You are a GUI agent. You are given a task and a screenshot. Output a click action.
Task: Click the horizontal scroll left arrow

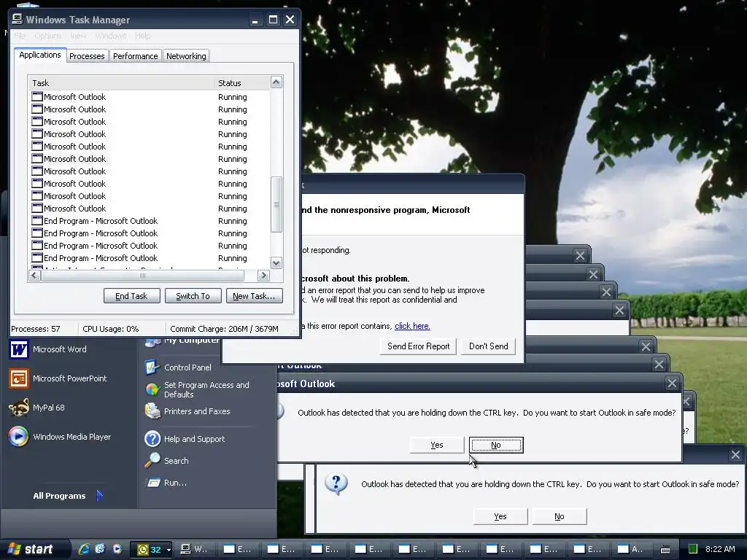tap(34, 275)
